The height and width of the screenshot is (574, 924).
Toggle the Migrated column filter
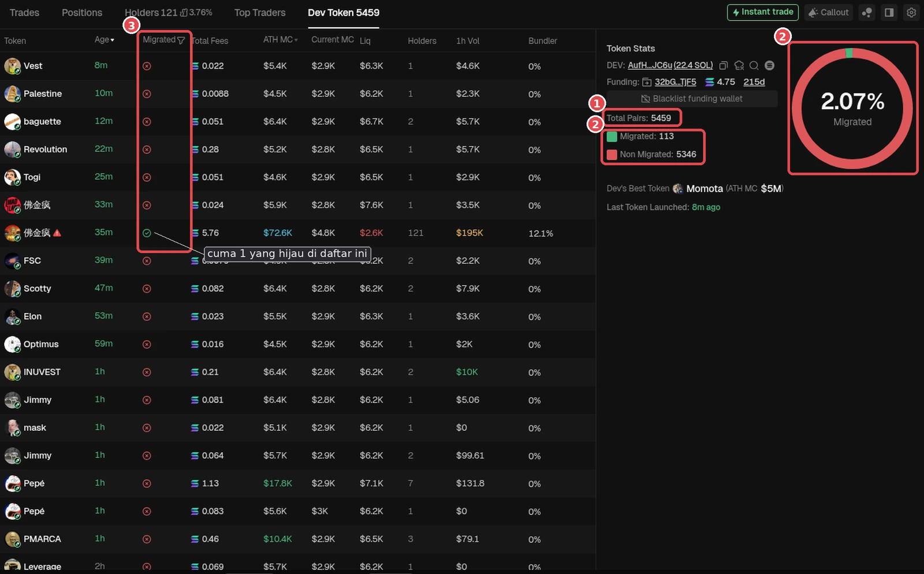[x=181, y=40]
